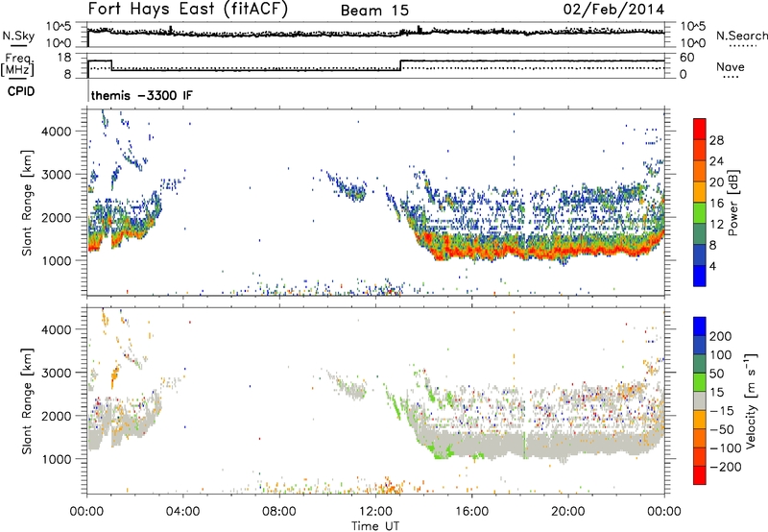Click the "1000" tick on the velocity panel

point(56,459)
